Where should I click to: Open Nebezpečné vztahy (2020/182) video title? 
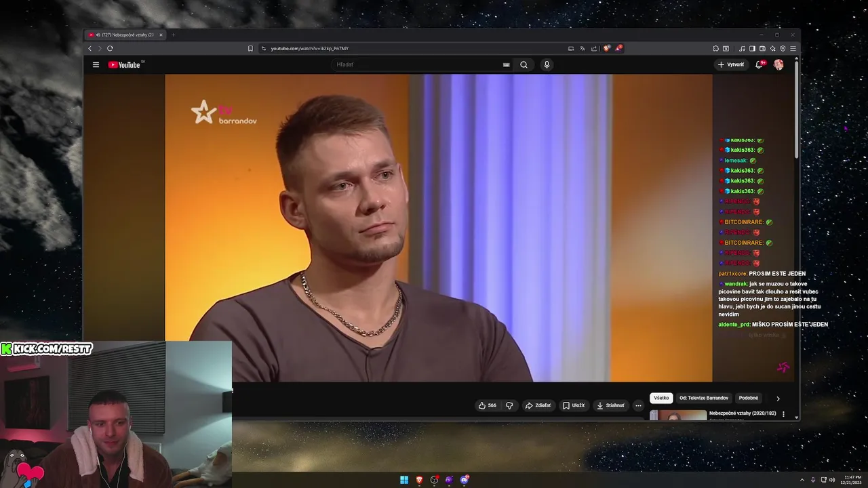pyautogui.click(x=743, y=413)
